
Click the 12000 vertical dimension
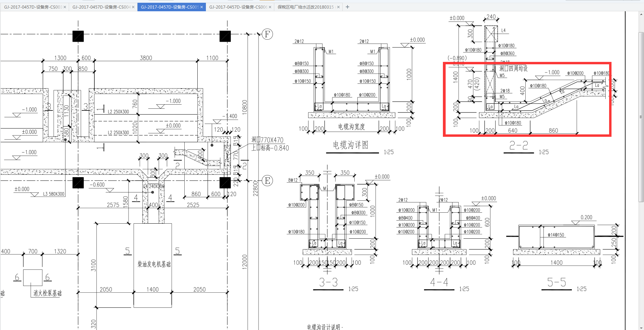245,262
